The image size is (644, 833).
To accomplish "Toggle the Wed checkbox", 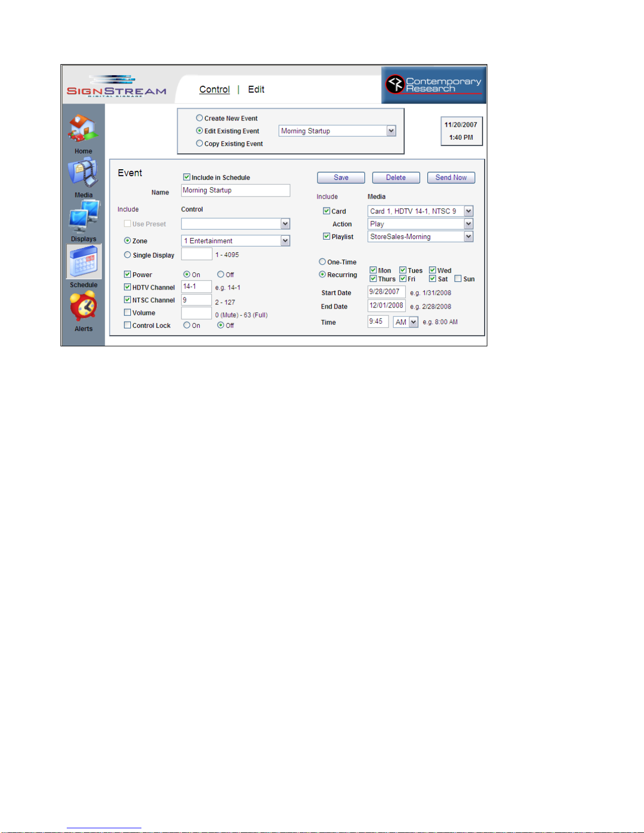I will (433, 270).
